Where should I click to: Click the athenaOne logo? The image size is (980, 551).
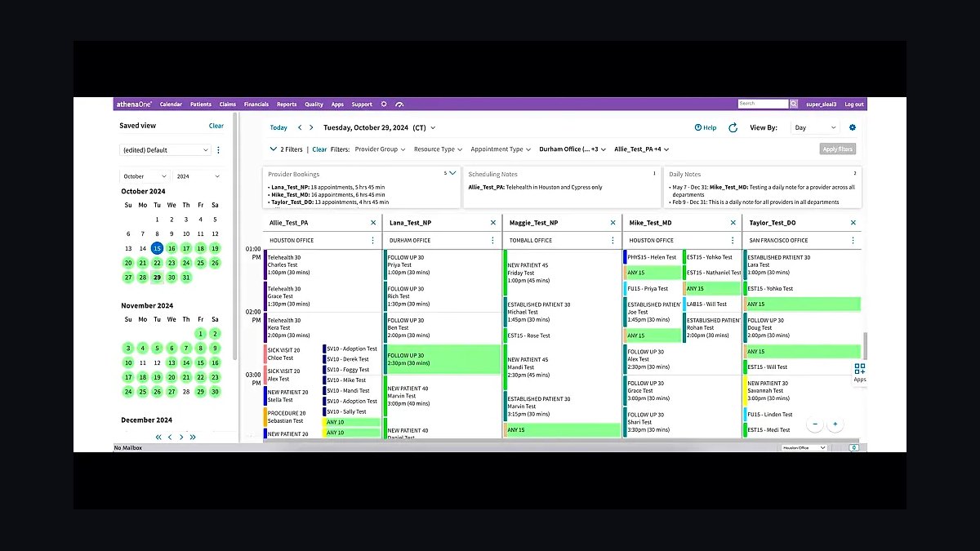point(134,104)
